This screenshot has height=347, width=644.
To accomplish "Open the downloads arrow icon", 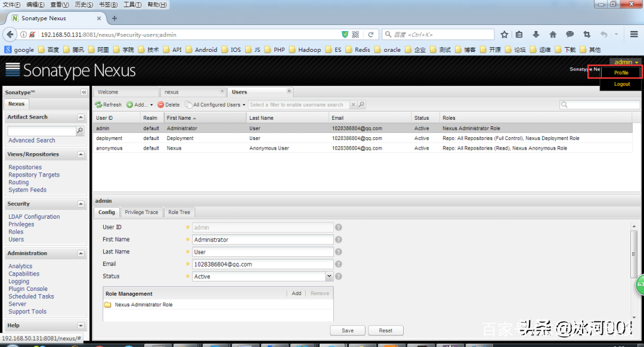I will (x=535, y=35).
